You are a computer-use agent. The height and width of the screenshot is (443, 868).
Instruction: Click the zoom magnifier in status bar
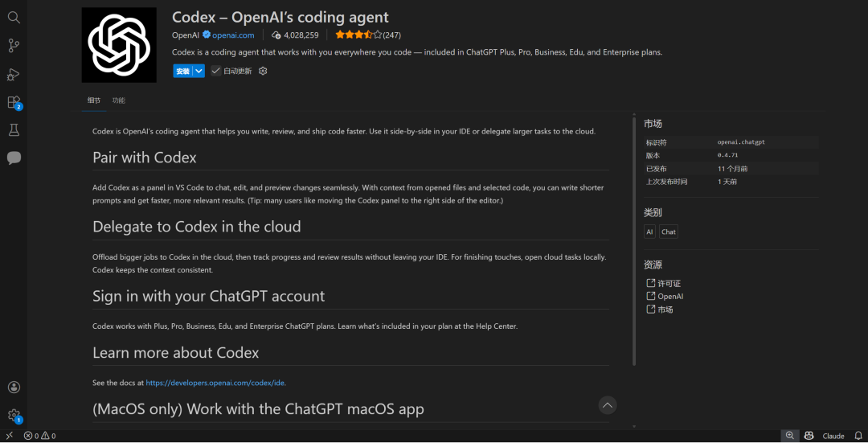pyautogui.click(x=790, y=436)
